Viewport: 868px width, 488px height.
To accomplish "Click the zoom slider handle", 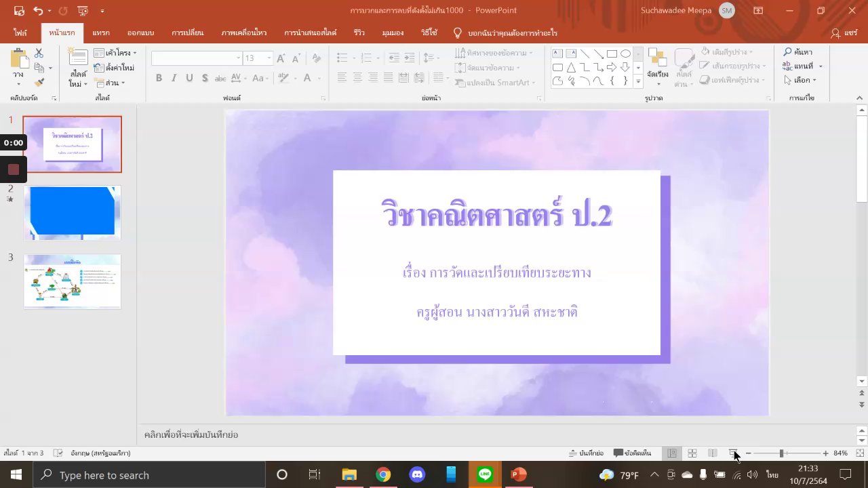I will 781,453.
